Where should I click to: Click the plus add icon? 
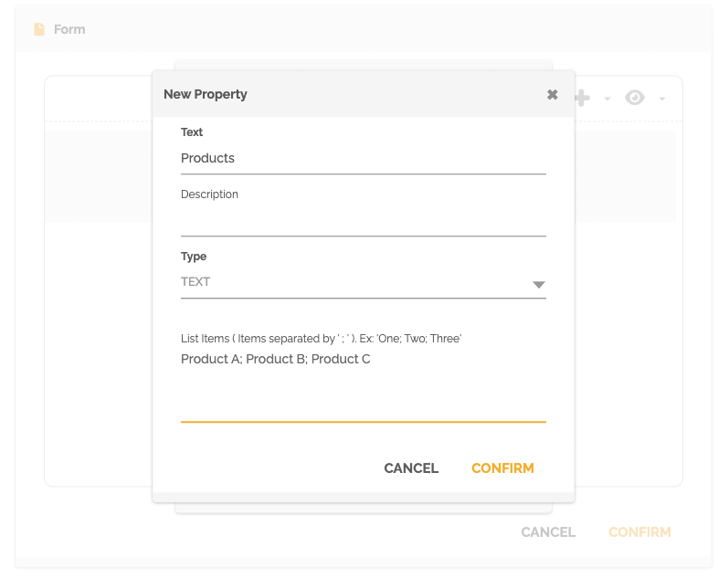pos(582,98)
